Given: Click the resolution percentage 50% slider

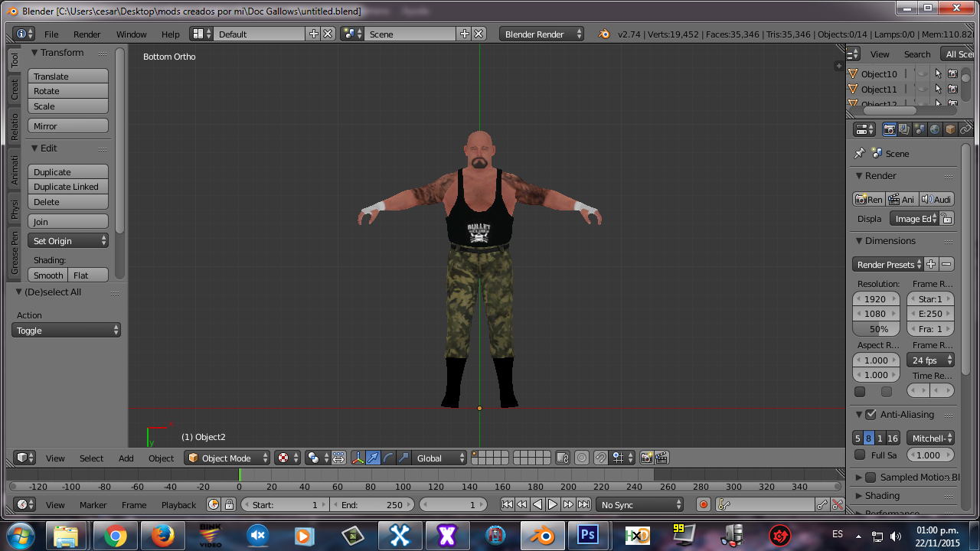Looking at the screenshot, I should pos(877,329).
